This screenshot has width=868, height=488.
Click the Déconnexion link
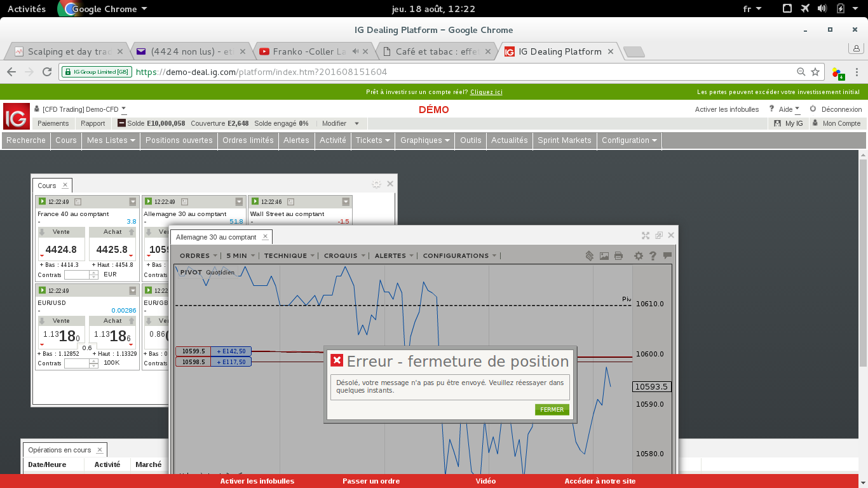[841, 109]
